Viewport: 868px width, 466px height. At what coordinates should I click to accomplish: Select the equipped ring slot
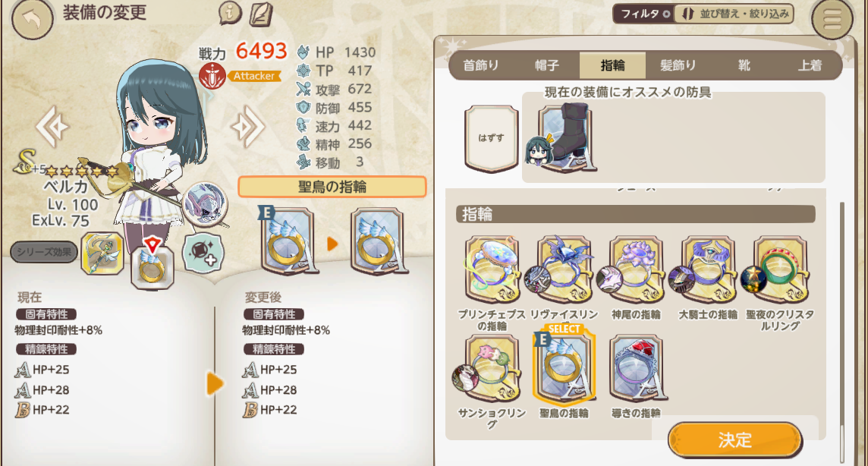coord(153,266)
